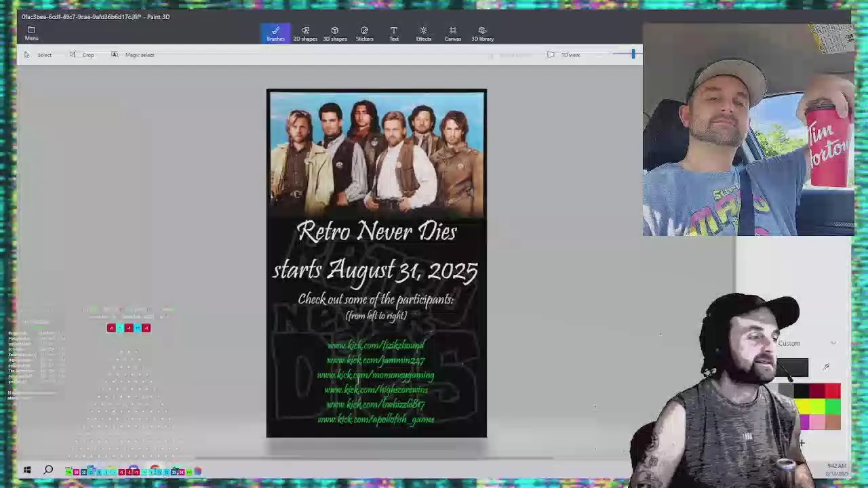The image size is (868, 488).
Task: Choose the Text tool
Action: coord(394,33)
